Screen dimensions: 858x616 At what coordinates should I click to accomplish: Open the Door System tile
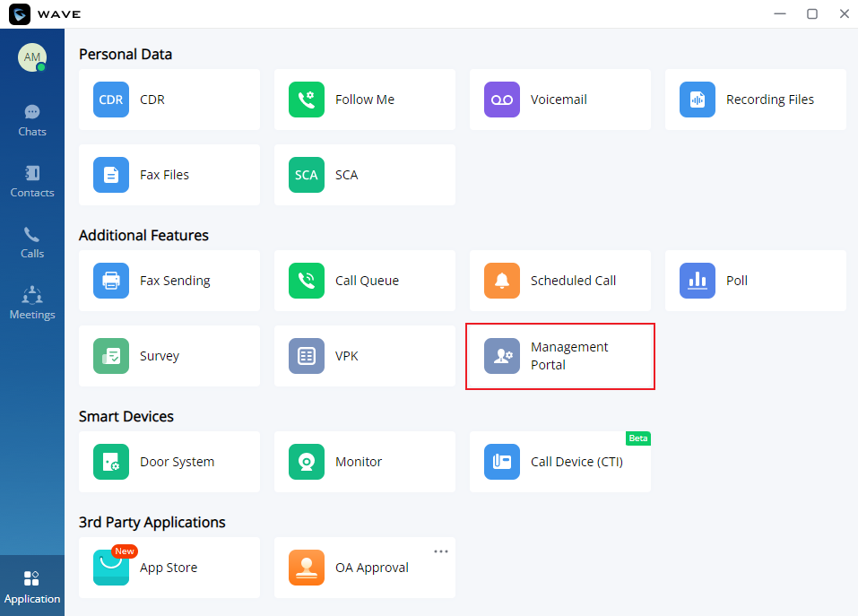tap(169, 462)
